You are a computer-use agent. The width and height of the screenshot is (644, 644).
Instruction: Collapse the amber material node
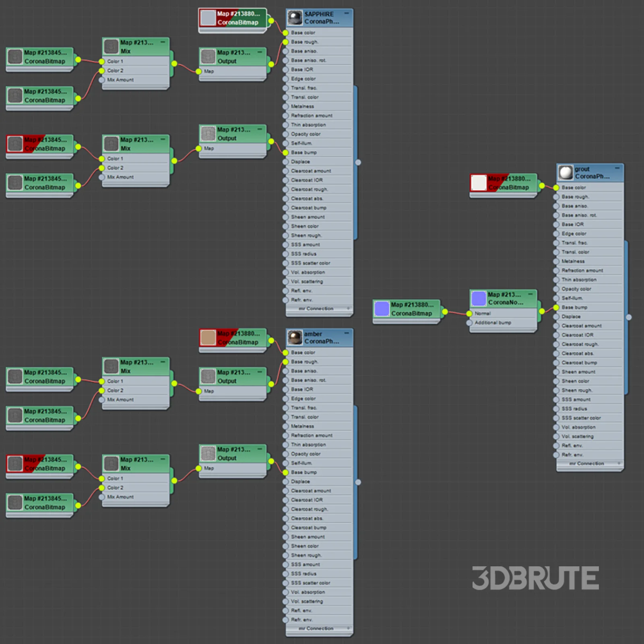click(x=346, y=333)
